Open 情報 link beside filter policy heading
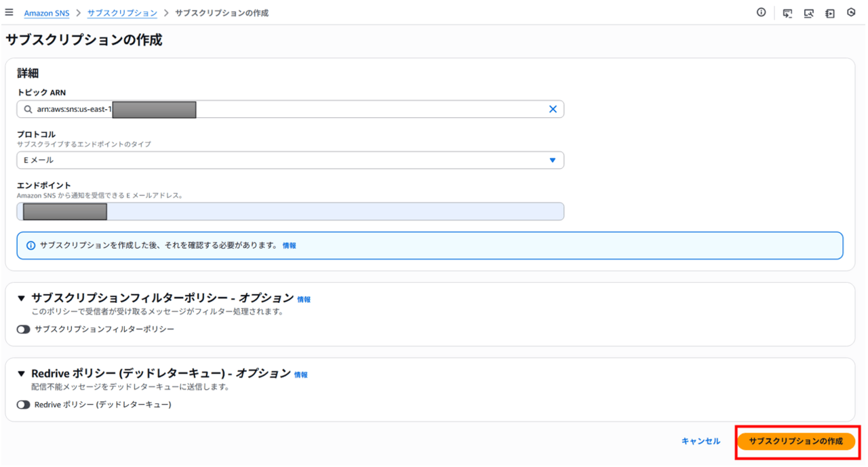The height and width of the screenshot is (467, 868). [304, 299]
